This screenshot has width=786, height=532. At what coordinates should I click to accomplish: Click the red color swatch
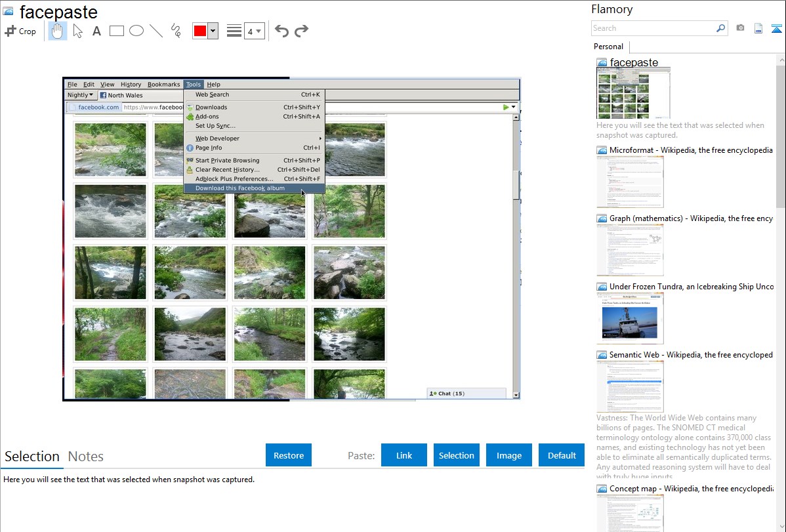pyautogui.click(x=200, y=31)
